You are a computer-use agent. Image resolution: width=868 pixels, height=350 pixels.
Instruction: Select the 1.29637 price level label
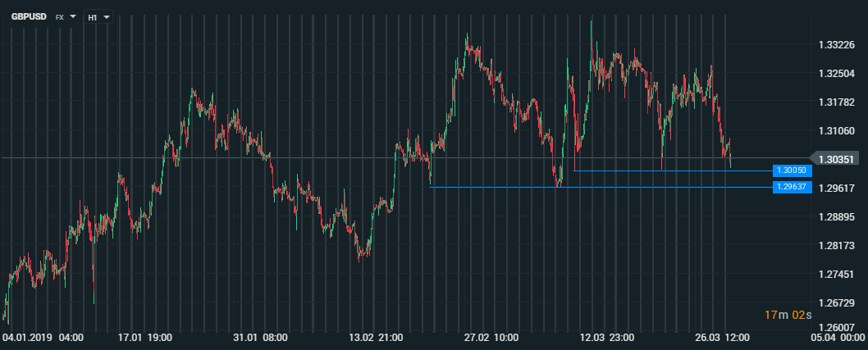pyautogui.click(x=793, y=188)
